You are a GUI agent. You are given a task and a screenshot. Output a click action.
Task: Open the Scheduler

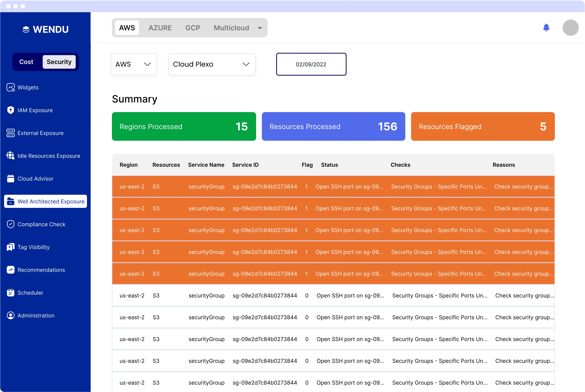(x=30, y=293)
